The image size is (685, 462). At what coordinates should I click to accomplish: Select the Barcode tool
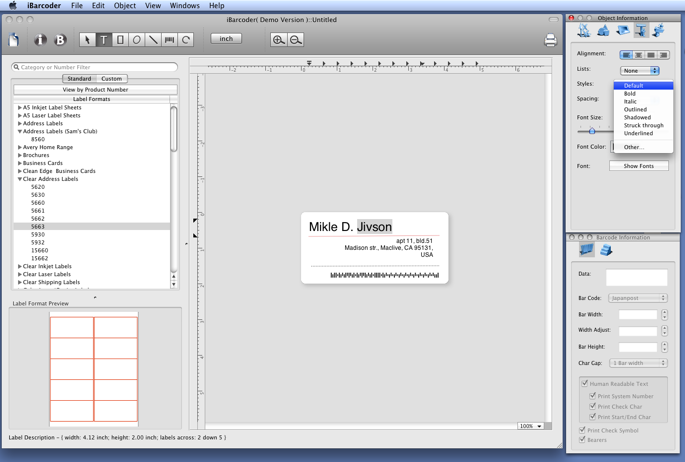(x=170, y=40)
